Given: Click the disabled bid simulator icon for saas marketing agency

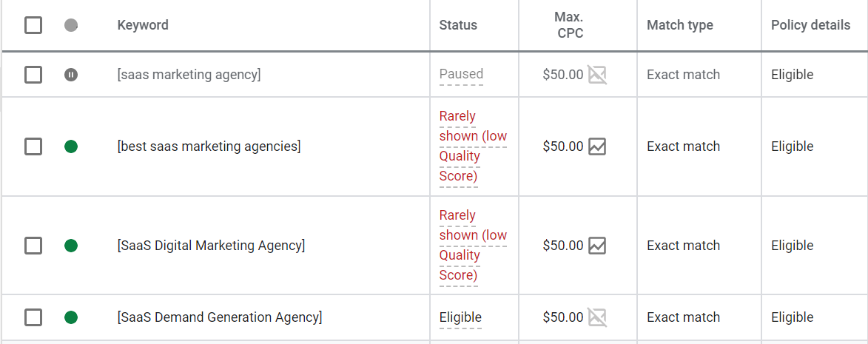Looking at the screenshot, I should (x=597, y=75).
